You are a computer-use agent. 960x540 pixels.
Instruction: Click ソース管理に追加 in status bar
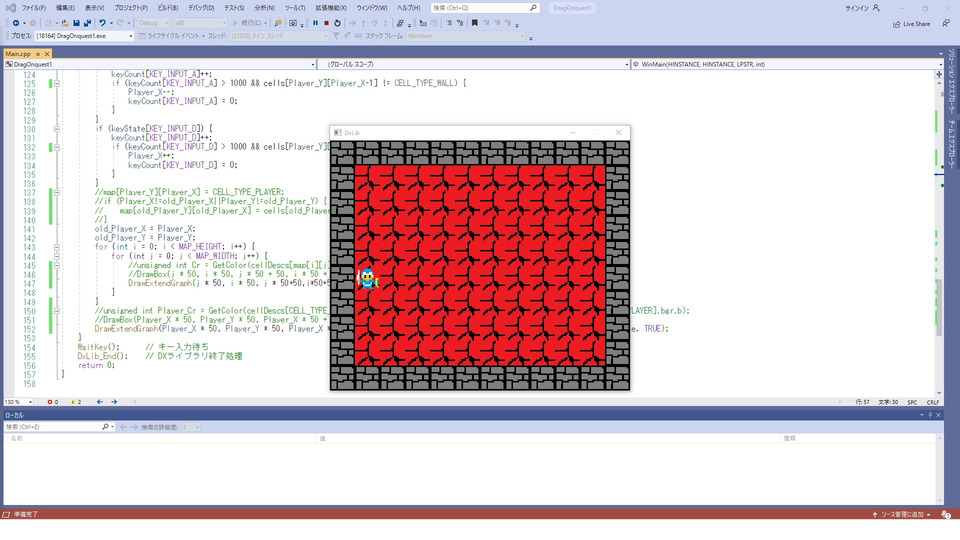[902, 514]
